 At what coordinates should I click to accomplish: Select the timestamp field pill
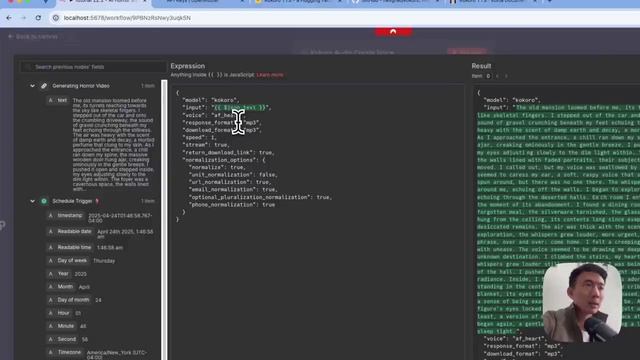point(65,216)
